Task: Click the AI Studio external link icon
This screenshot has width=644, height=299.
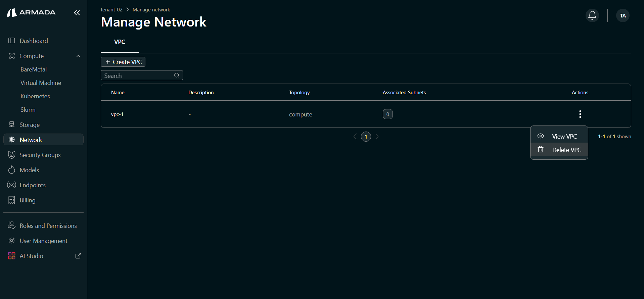Action: click(78, 256)
